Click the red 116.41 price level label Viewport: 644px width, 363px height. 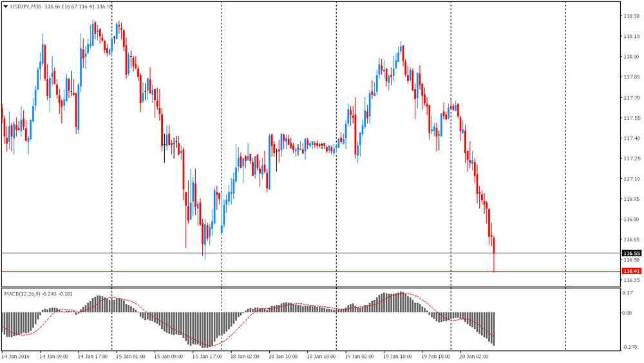(x=632, y=272)
